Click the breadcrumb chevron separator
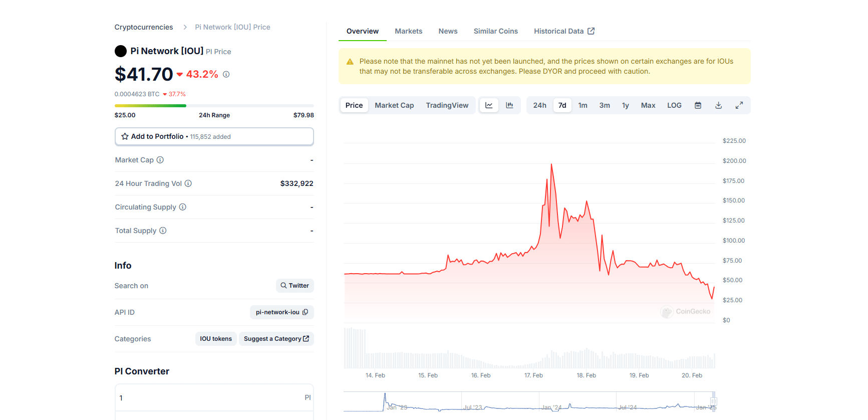868x420 pixels. tap(185, 27)
